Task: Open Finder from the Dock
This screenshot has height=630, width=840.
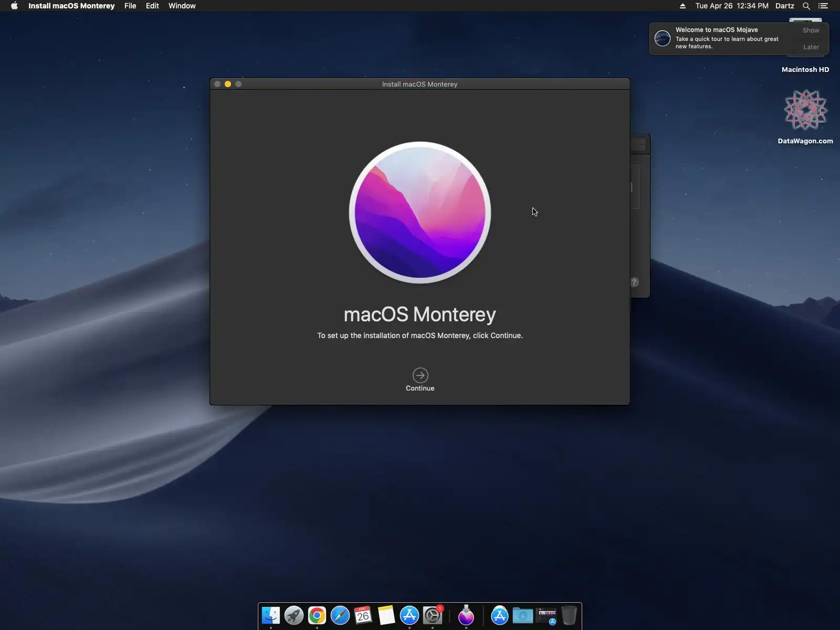Action: pos(271,615)
